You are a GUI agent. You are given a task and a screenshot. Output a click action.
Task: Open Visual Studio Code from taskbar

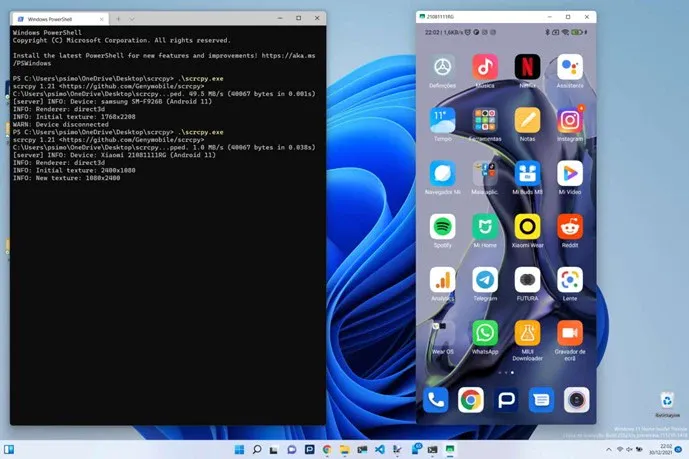(380, 449)
